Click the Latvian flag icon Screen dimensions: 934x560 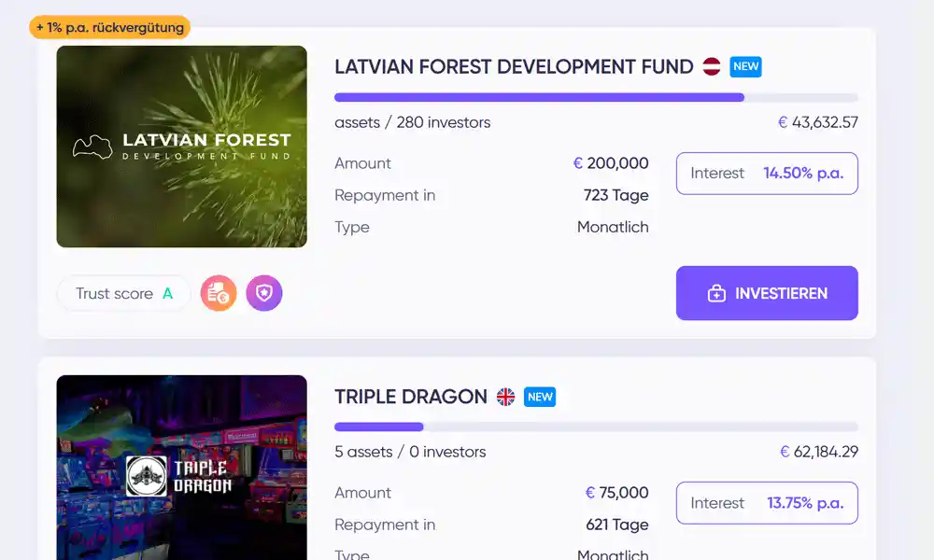711,66
